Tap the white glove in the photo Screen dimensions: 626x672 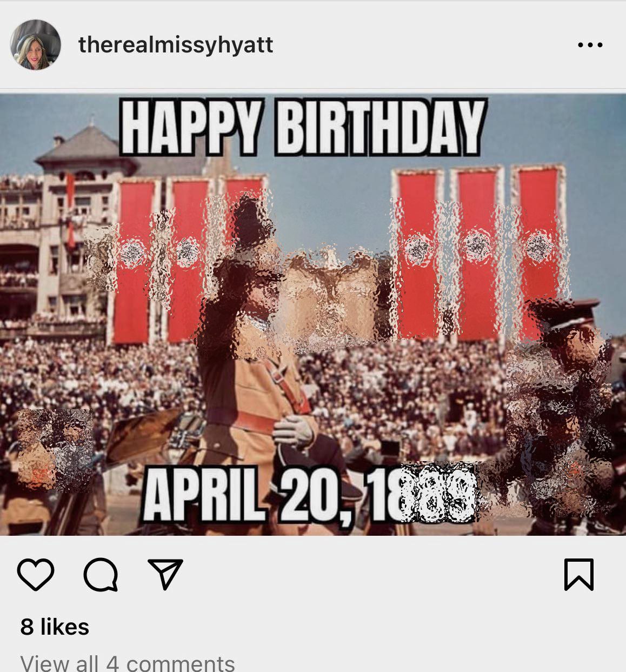[x=294, y=431]
